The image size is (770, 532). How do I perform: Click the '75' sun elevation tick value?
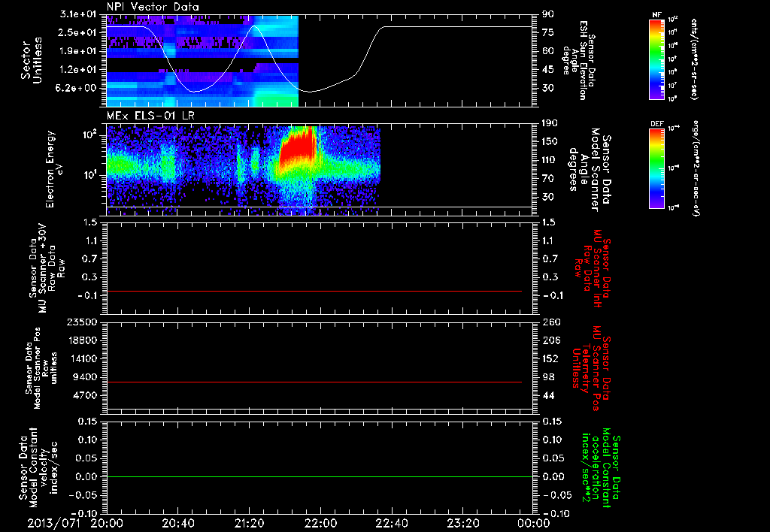[x=548, y=32]
